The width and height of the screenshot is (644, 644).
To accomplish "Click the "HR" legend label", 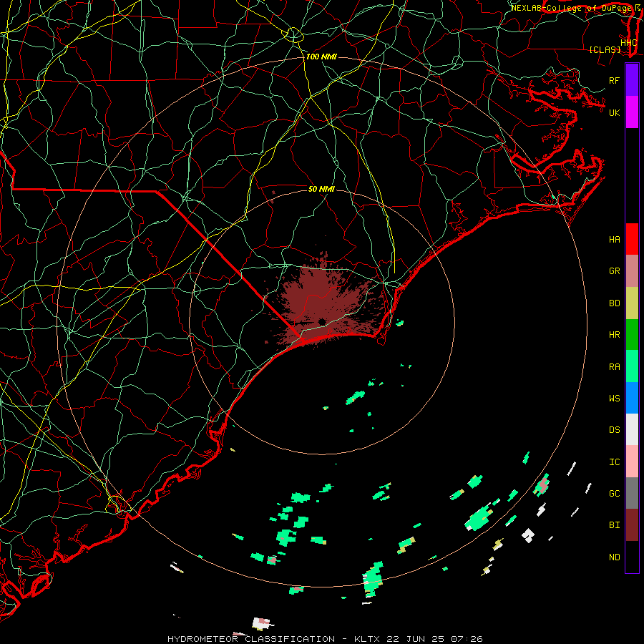I will (614, 335).
